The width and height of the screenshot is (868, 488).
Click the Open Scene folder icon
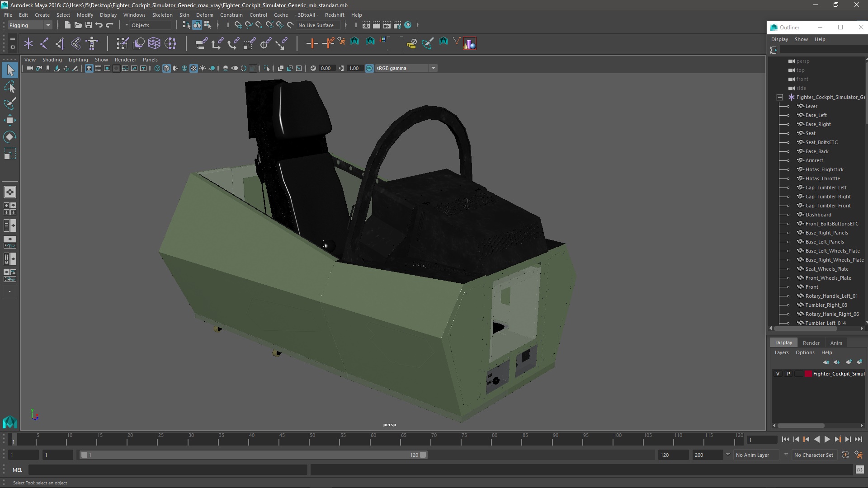(78, 25)
